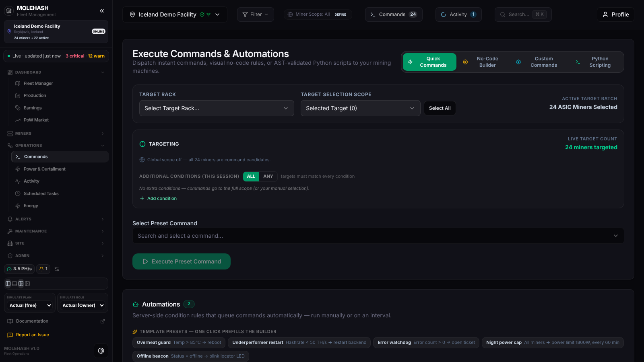Screen dimensions: 644x362
Task: Click the Add condition plus link
Action: point(158,198)
